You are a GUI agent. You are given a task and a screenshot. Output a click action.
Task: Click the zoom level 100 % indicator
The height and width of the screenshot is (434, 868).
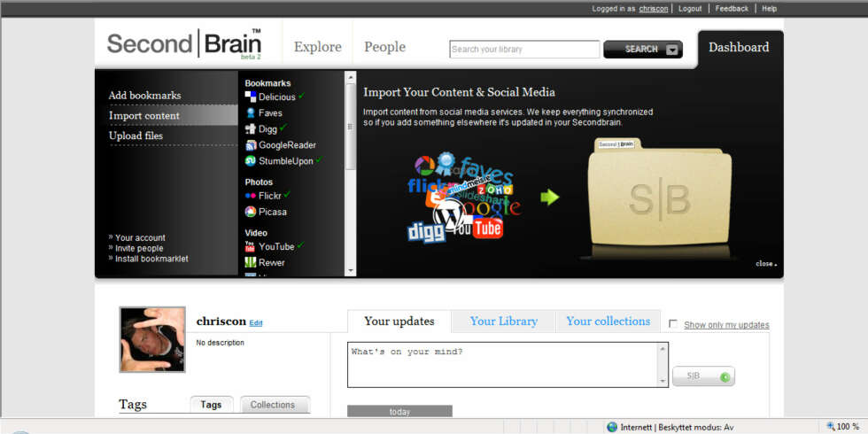pyautogui.click(x=843, y=426)
